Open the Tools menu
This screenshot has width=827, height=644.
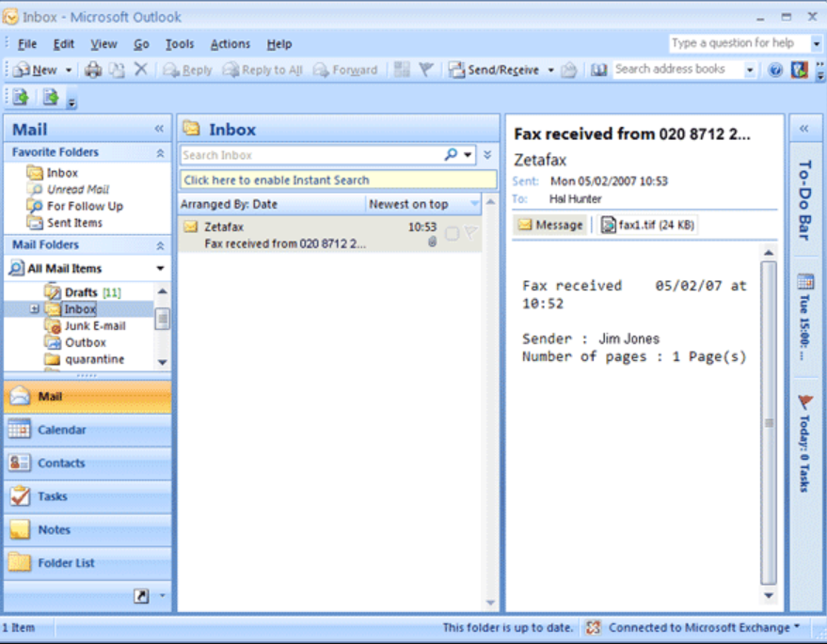point(180,44)
